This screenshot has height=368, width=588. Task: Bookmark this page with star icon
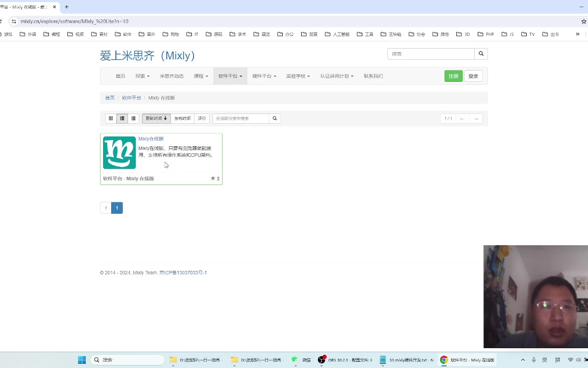[583, 21]
